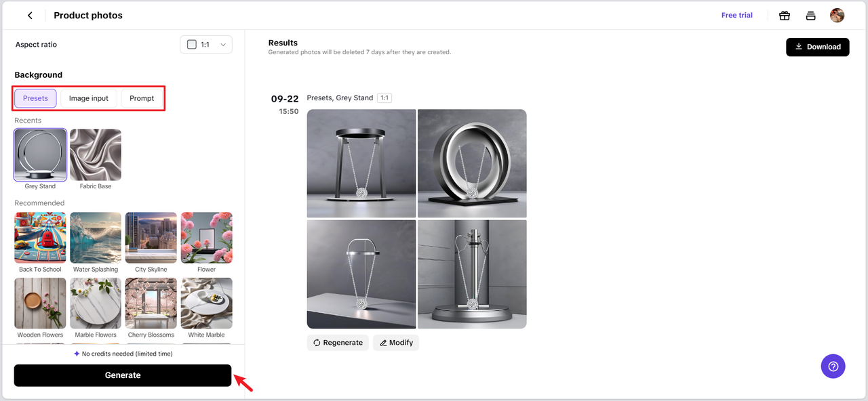Switch to the Prompt tab
The width and height of the screenshot is (868, 401).
coord(142,98)
